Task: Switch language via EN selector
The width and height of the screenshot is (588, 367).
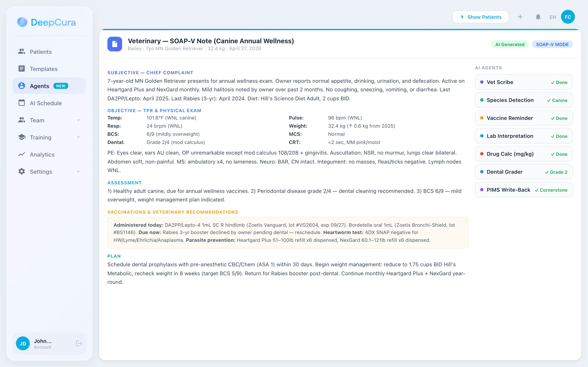Action: 552,17
